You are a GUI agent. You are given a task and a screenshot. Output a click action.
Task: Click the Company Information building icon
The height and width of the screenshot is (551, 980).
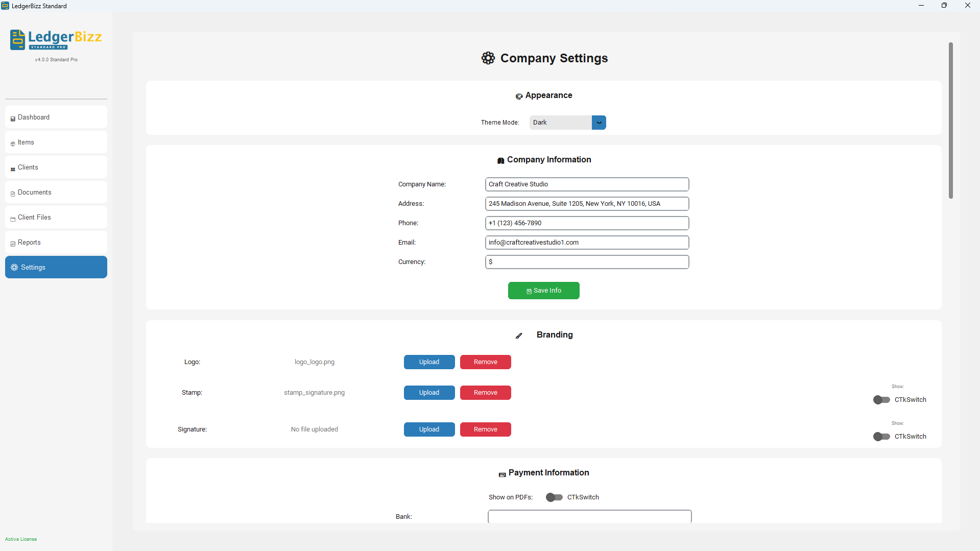(x=500, y=160)
